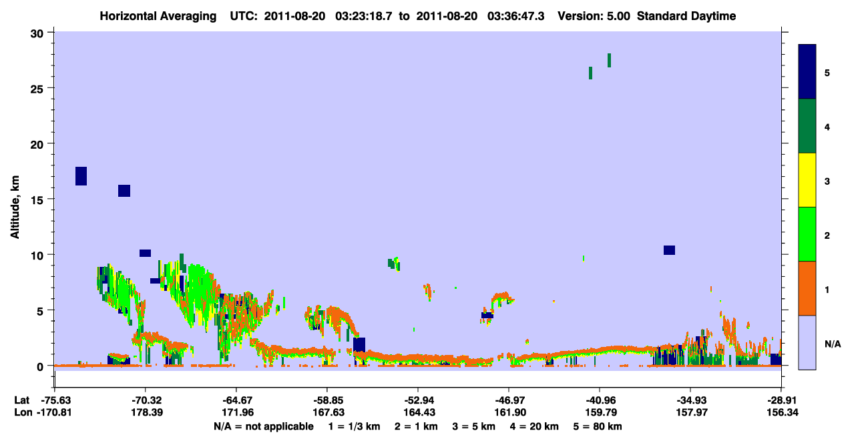Click the dark blue level 5 legend swatch
868x445 pixels.
(x=807, y=72)
